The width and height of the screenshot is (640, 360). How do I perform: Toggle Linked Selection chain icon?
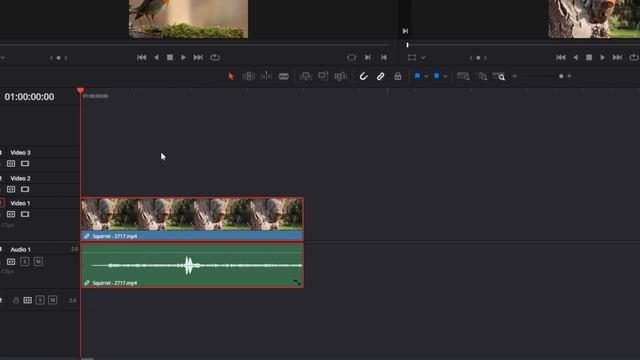380,76
